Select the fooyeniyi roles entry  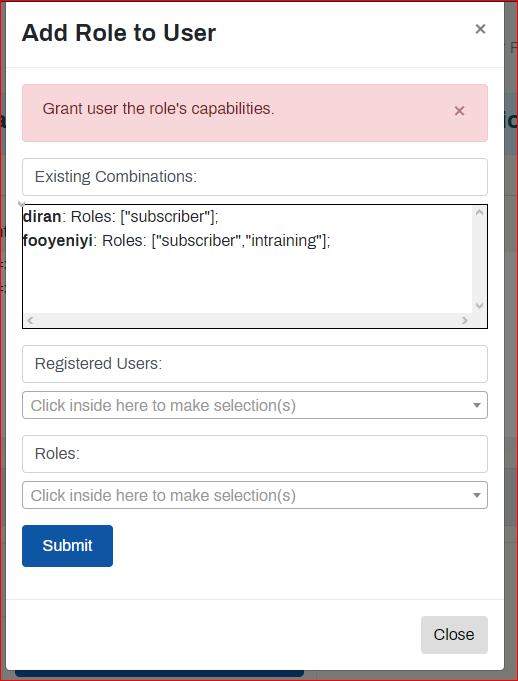pyautogui.click(x=176, y=241)
